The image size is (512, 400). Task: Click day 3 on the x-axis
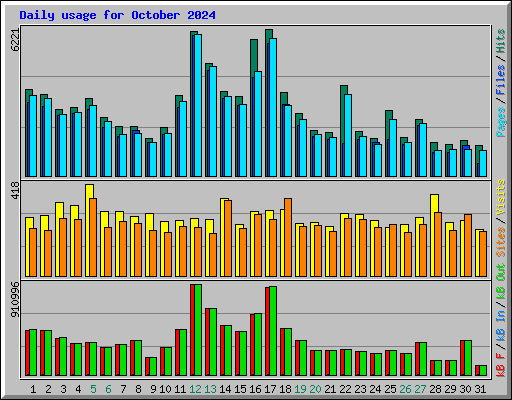(63, 389)
